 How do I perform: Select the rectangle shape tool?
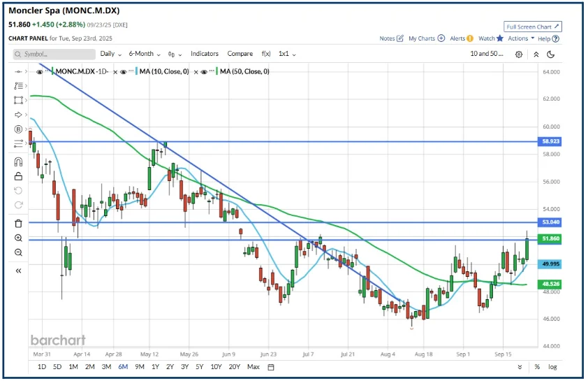[x=18, y=100]
